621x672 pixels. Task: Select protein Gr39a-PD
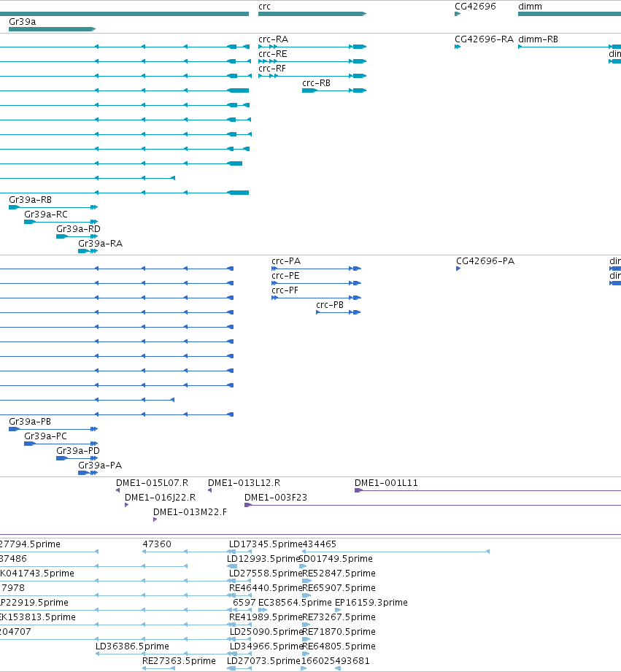pos(77,458)
